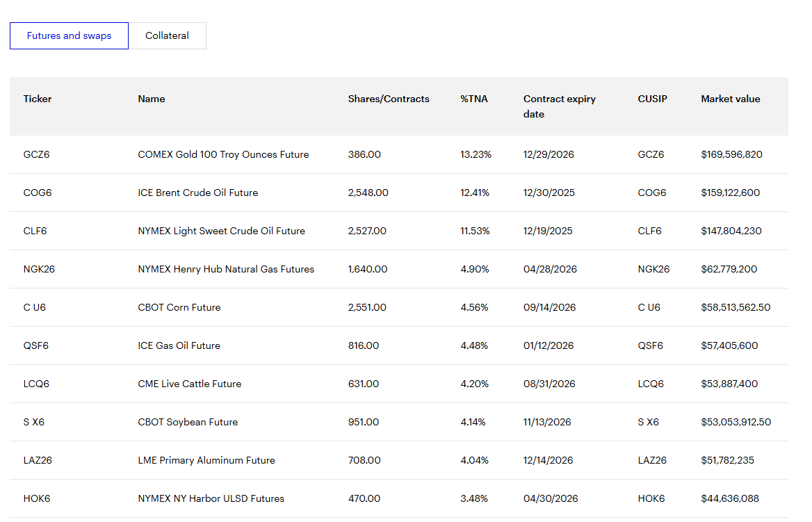Select ticker C U6 in the Ticker column
The height and width of the screenshot is (522, 812).
34,308
